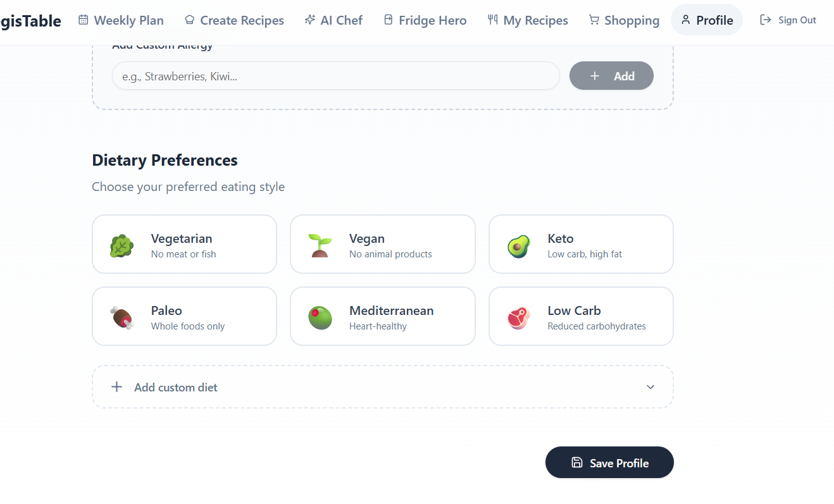Click the Weekly Plan calendar icon
Image resolution: width=834 pixels, height=504 pixels.
(x=84, y=20)
